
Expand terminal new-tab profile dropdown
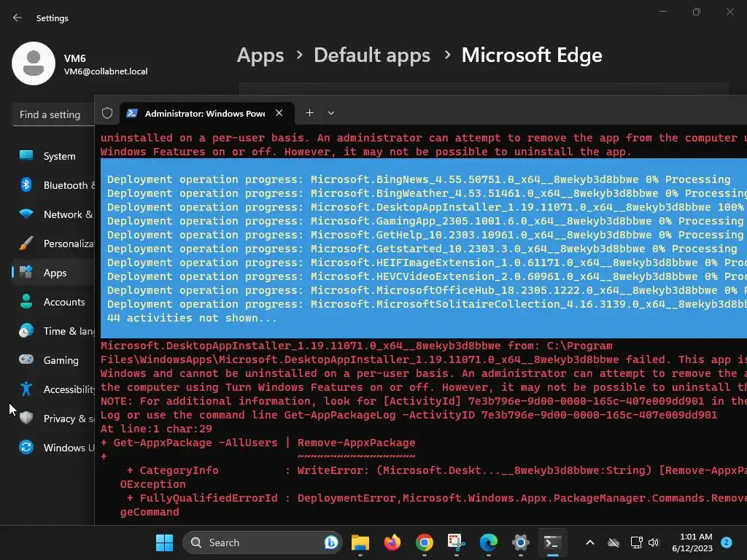point(331,113)
